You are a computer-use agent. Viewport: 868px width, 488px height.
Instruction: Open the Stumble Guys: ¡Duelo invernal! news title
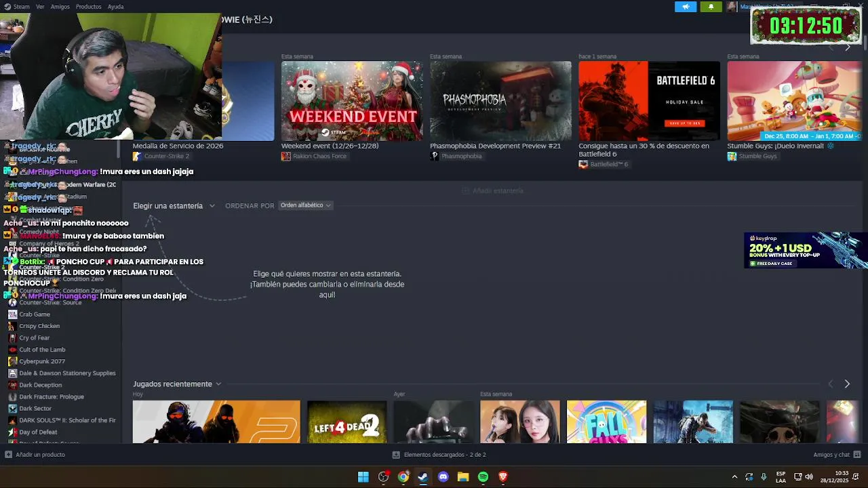click(x=781, y=146)
